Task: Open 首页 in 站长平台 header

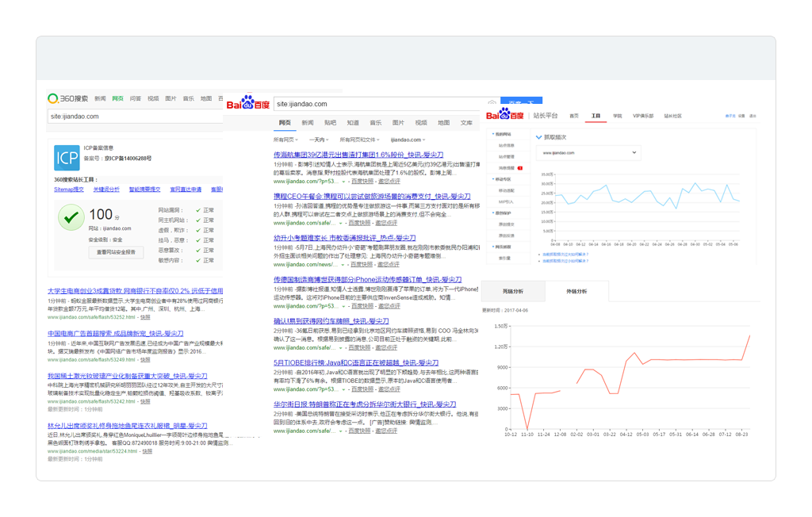Action: coord(574,116)
